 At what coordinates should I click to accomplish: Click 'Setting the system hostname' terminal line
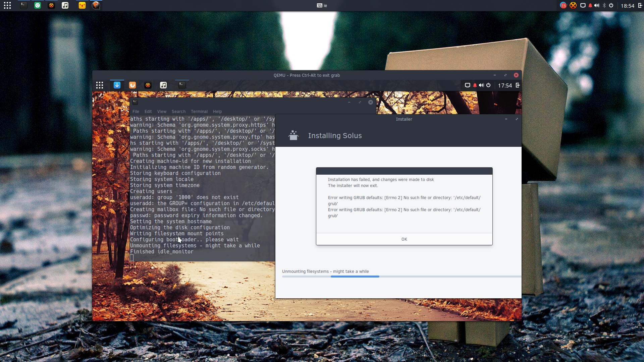[171, 222]
